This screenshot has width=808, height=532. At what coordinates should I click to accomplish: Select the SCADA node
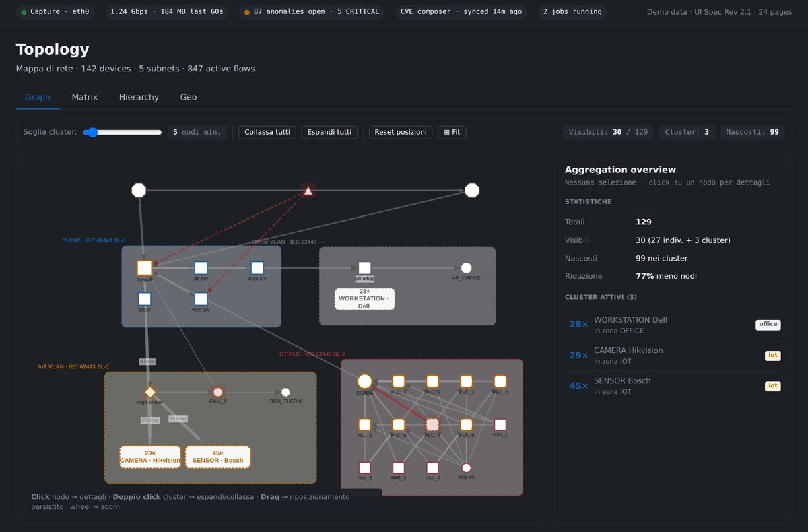364,382
